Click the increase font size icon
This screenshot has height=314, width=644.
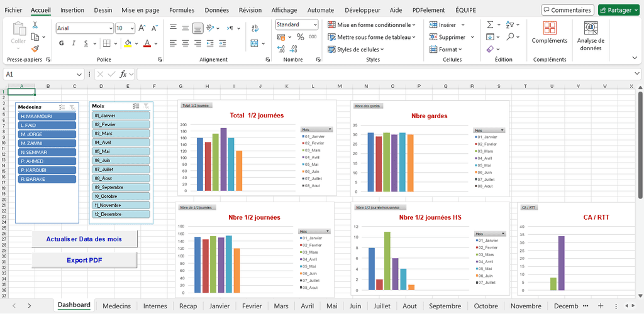[x=142, y=28]
